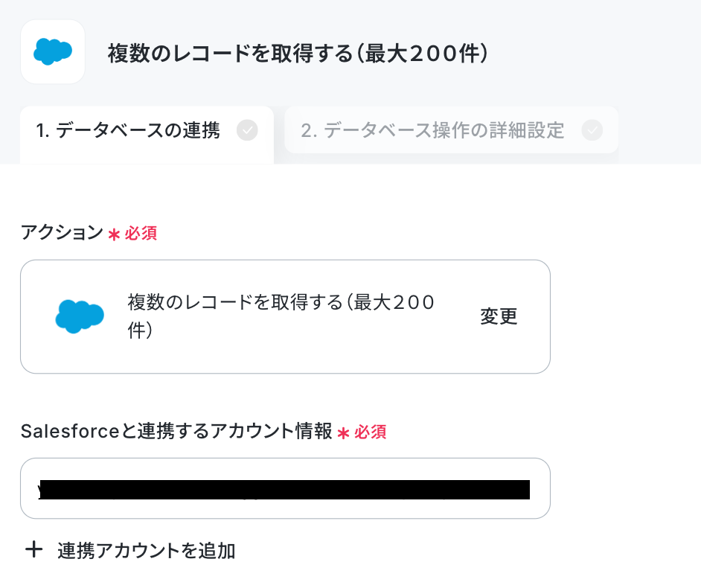Open the Salesforce account selection dropdown

[x=285, y=488]
